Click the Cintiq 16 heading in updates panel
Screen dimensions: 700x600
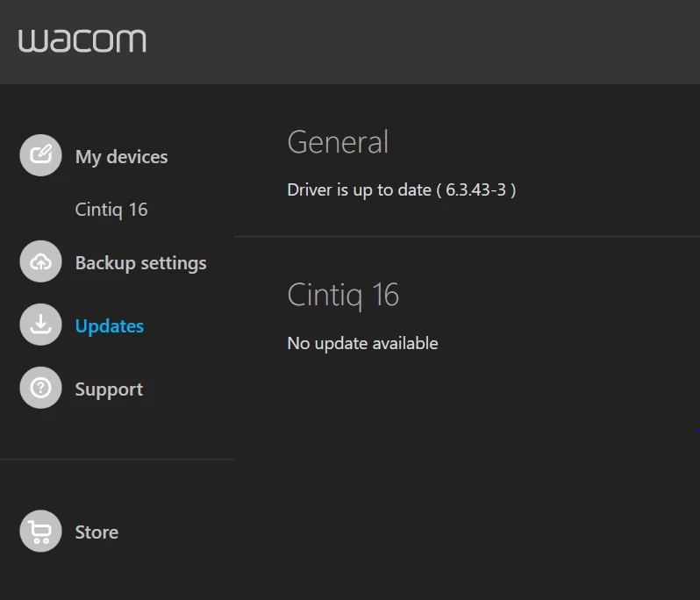(343, 295)
